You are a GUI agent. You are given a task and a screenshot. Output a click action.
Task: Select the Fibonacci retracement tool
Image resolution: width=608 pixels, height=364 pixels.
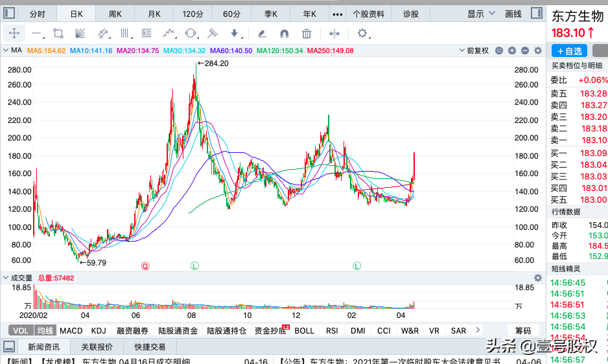tap(146, 33)
